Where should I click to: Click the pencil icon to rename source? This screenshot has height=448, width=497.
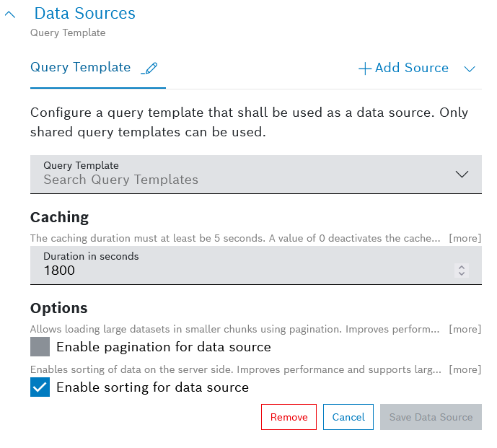pos(149,69)
